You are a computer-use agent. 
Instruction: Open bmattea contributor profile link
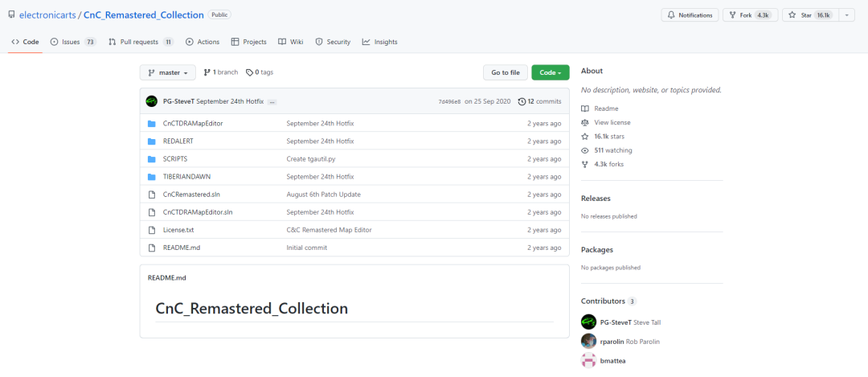tap(612, 360)
